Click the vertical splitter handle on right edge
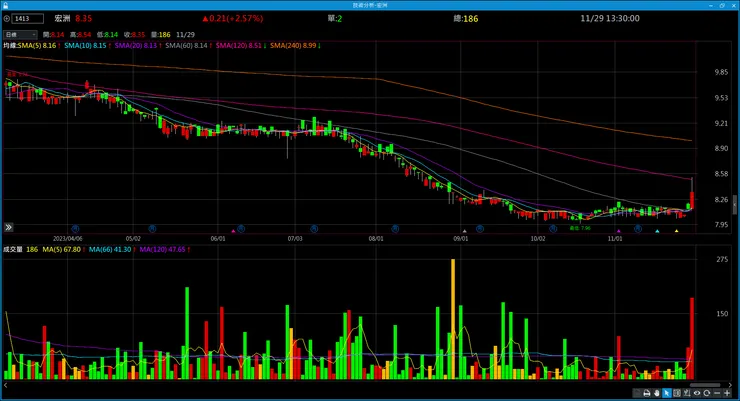This screenshot has height=401, width=740. [734, 205]
